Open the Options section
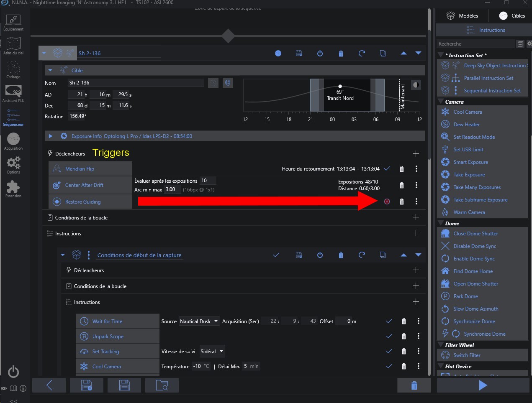Screen dimensions: 532x403 click(13, 166)
